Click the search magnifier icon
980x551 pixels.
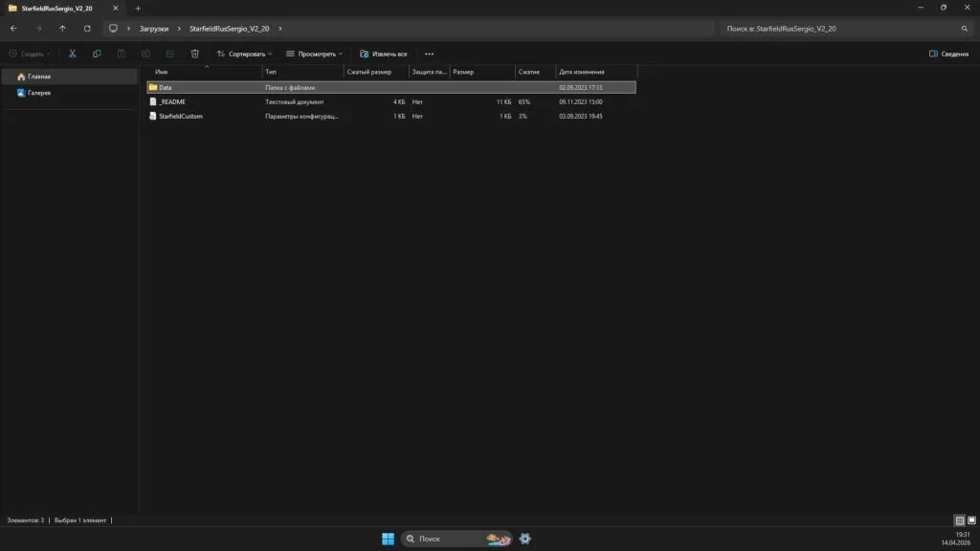click(x=965, y=29)
